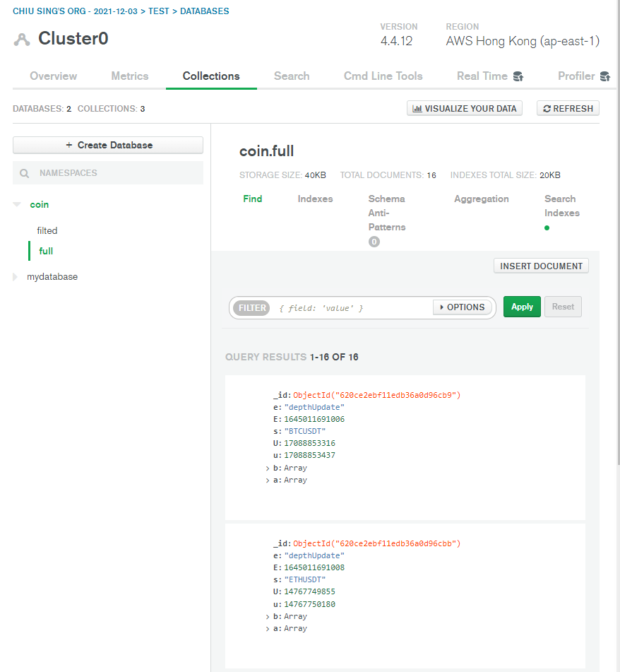Select the mydatabase database name
The height and width of the screenshot is (672, 620).
(x=52, y=277)
